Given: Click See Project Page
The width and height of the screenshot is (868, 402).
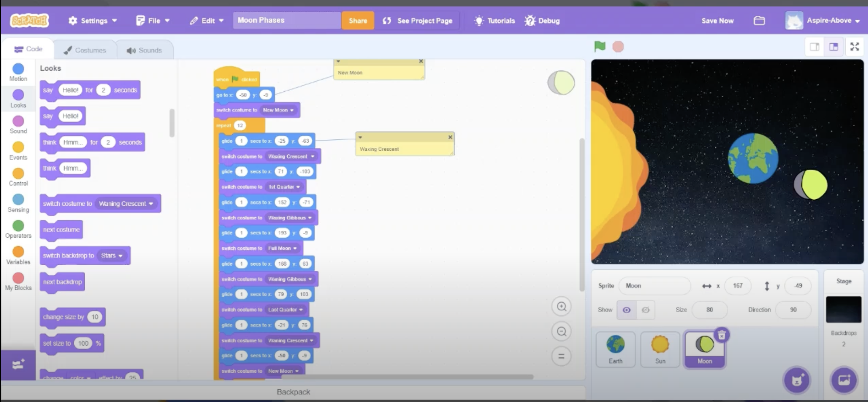Looking at the screenshot, I should point(417,21).
